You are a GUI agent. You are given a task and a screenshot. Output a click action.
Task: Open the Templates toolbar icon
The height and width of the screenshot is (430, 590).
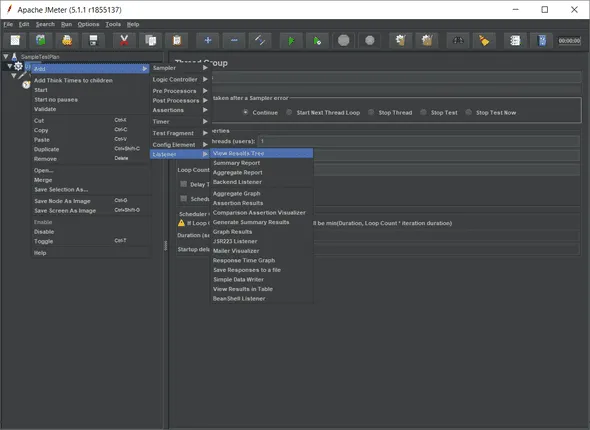tap(41, 40)
